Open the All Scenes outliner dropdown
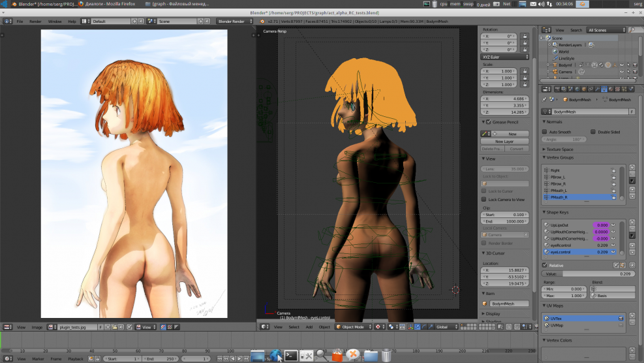The width and height of the screenshot is (644, 363). click(x=606, y=30)
